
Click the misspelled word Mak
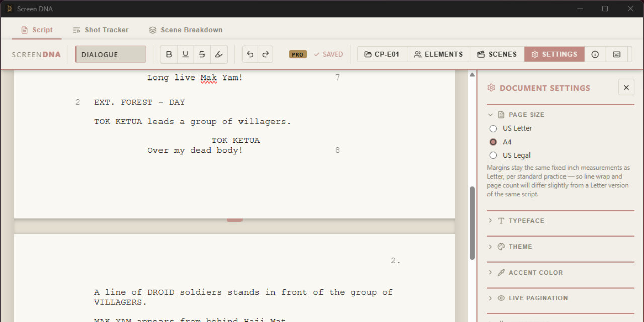209,78
